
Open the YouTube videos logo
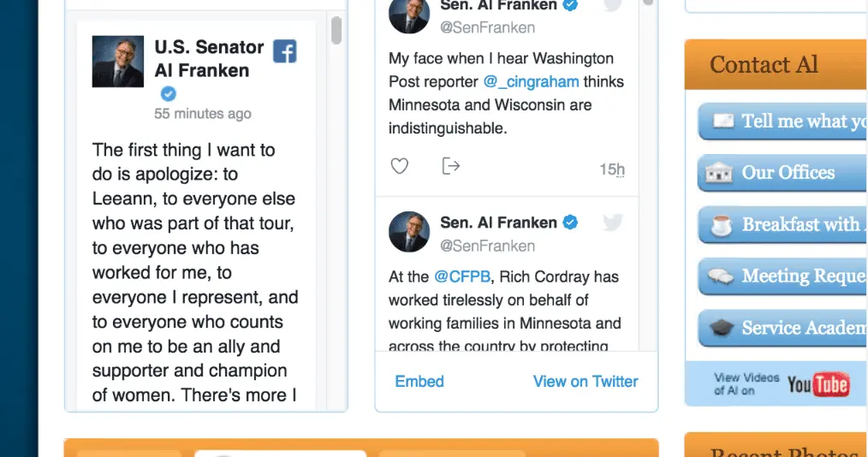coord(817,385)
